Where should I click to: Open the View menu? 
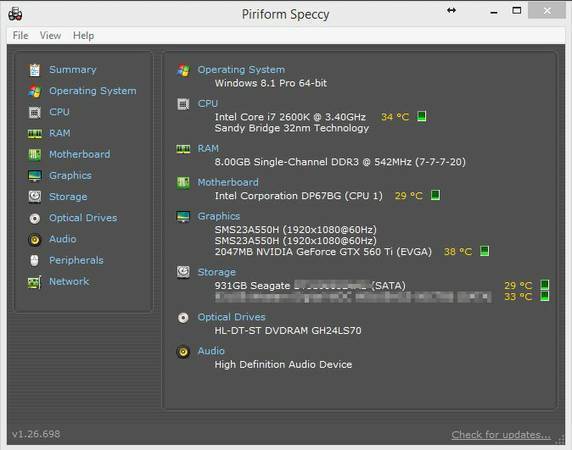50,35
